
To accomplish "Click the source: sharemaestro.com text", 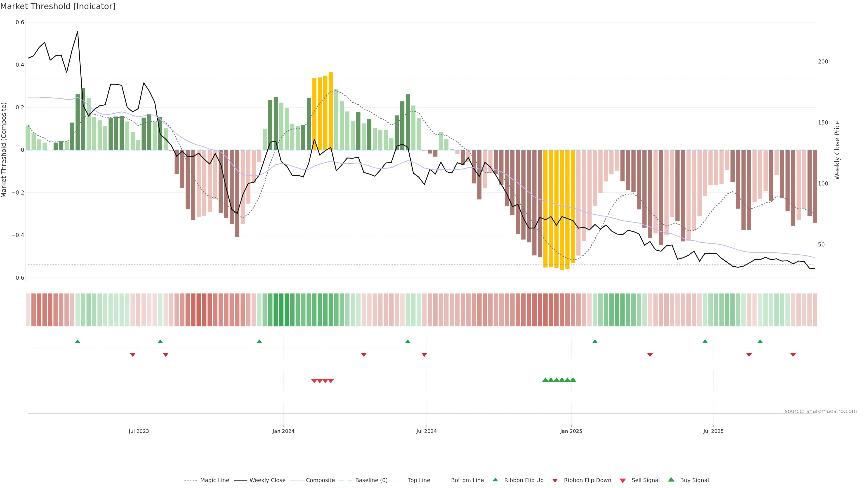I will [x=821, y=411].
